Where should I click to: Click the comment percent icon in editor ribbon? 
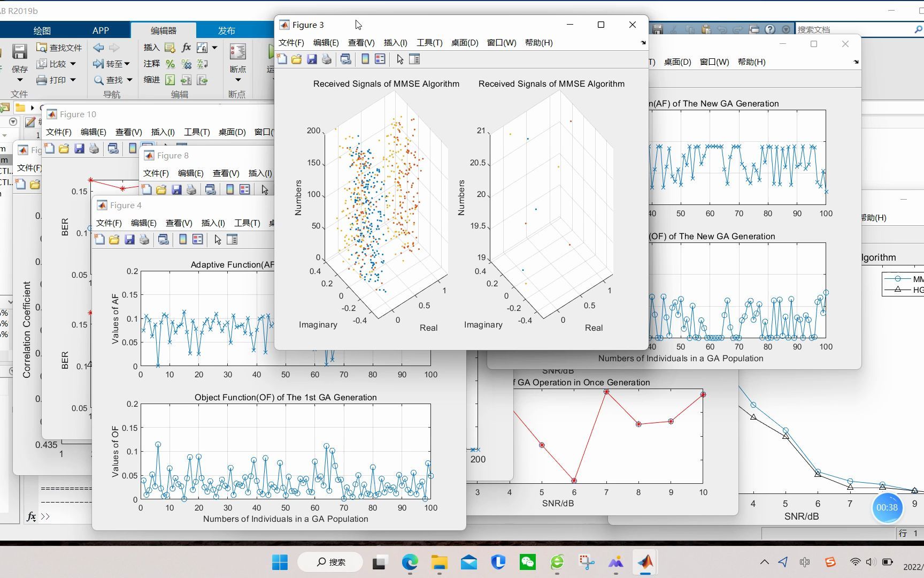click(x=170, y=64)
